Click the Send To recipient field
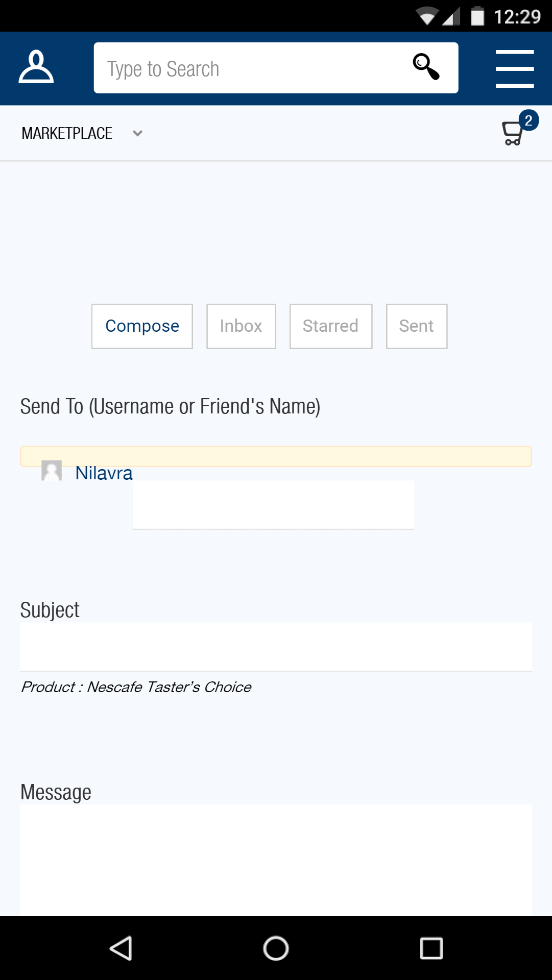Screen dimensions: 552x980 pos(276,456)
